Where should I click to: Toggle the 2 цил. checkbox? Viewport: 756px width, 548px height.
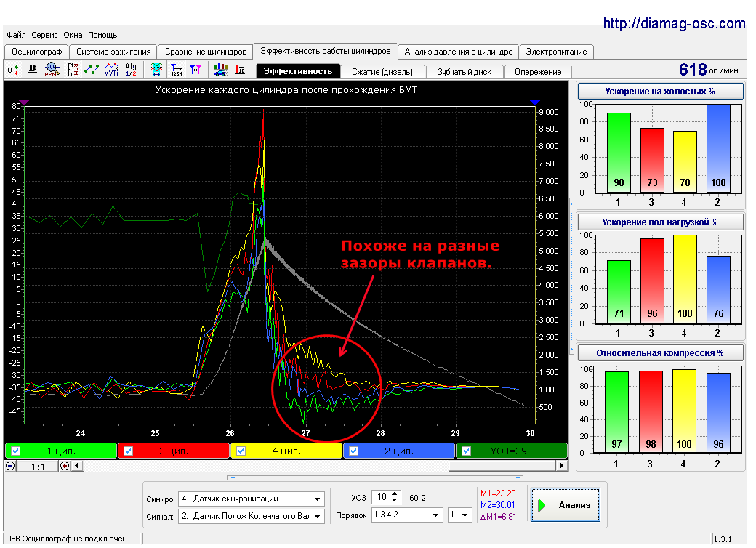pyautogui.click(x=354, y=451)
